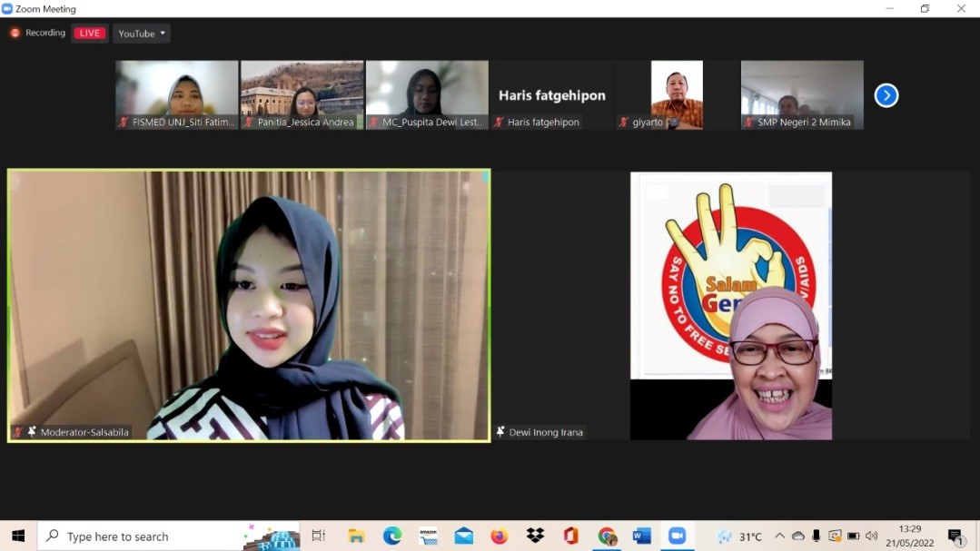Select Task View in the taskbar
The height and width of the screenshot is (551, 980).
[x=319, y=536]
